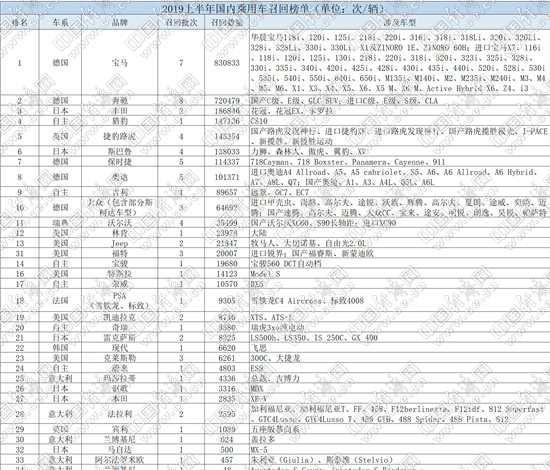Screen dimensions: 550x470
Task: Click the 宝马 brand cell
Action: click(x=120, y=63)
